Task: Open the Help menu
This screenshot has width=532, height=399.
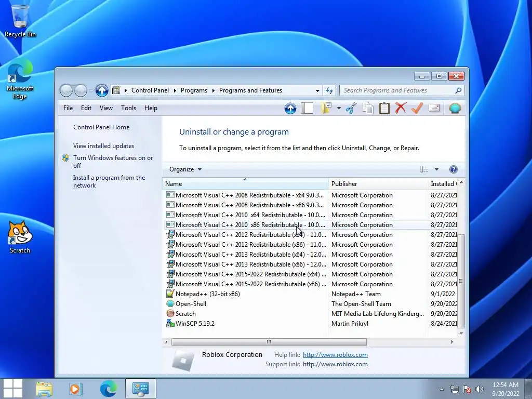Action: [x=151, y=108]
